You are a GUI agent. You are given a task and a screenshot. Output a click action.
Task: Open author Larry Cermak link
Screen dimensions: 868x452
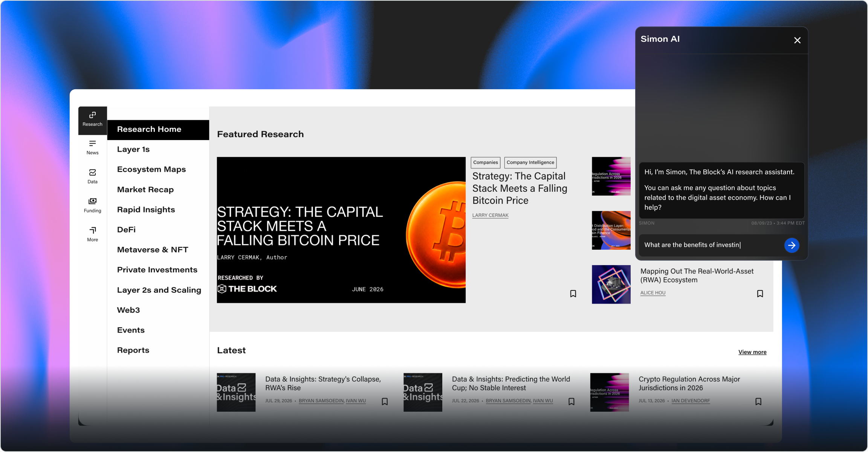491,215
